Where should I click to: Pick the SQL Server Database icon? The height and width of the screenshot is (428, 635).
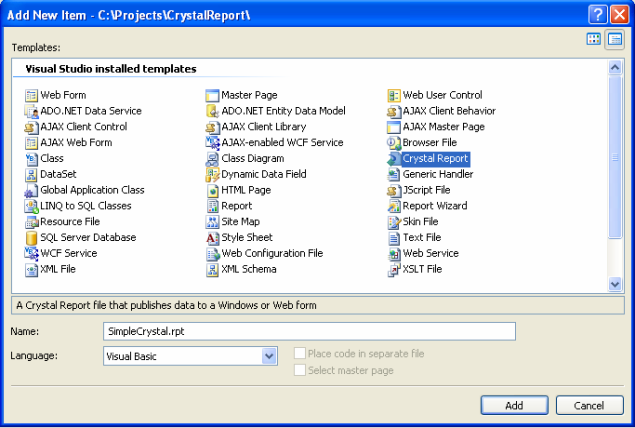tap(31, 238)
